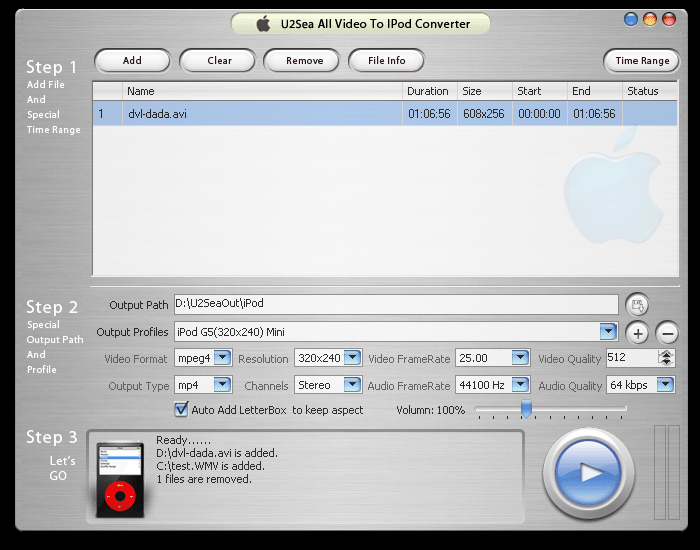Click the 608x256 size cell

(x=484, y=114)
